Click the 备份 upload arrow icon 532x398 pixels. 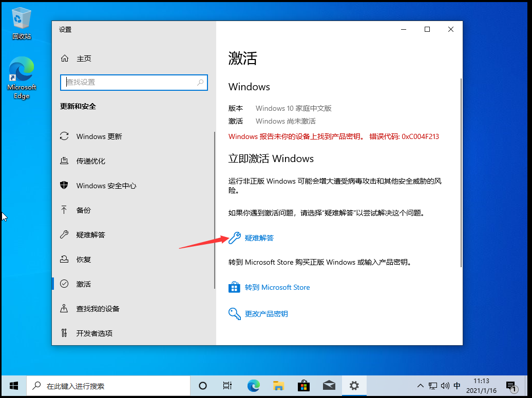(x=64, y=210)
